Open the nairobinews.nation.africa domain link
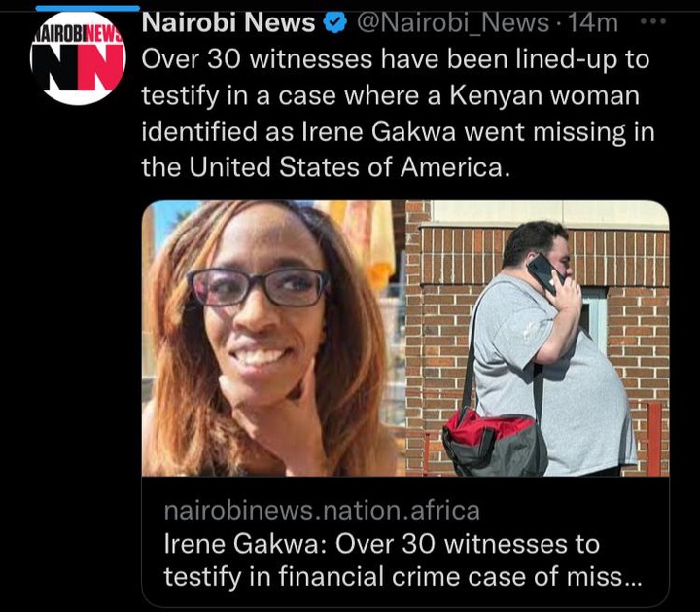Image resolution: width=700 pixels, height=612 pixels. 322,511
